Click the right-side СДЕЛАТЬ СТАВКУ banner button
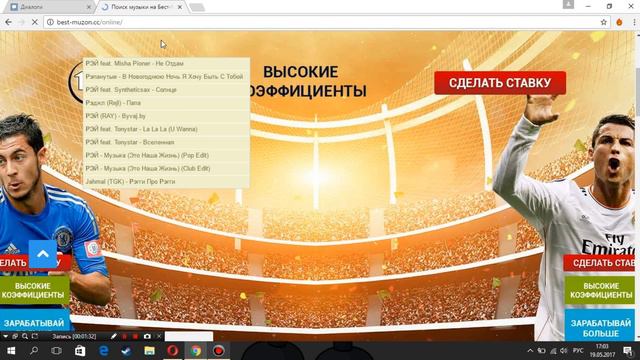640x360 pixels. pyautogui.click(x=599, y=263)
